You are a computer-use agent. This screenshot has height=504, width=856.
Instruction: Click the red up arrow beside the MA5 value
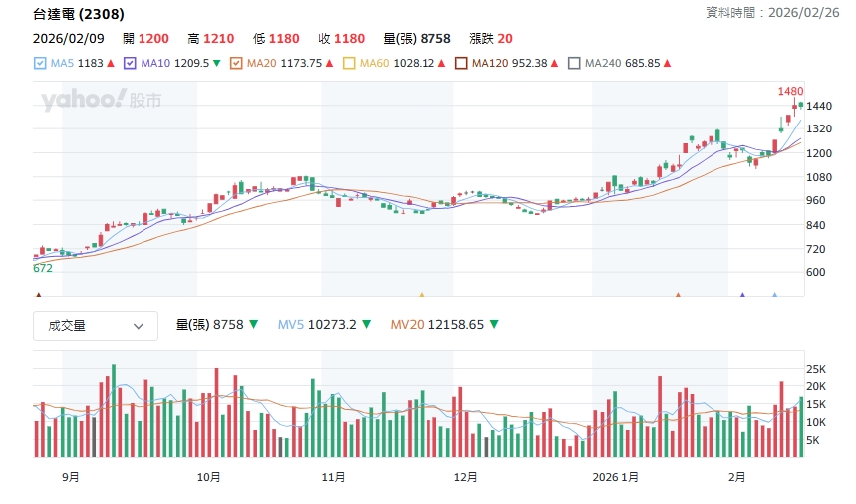click(x=111, y=63)
